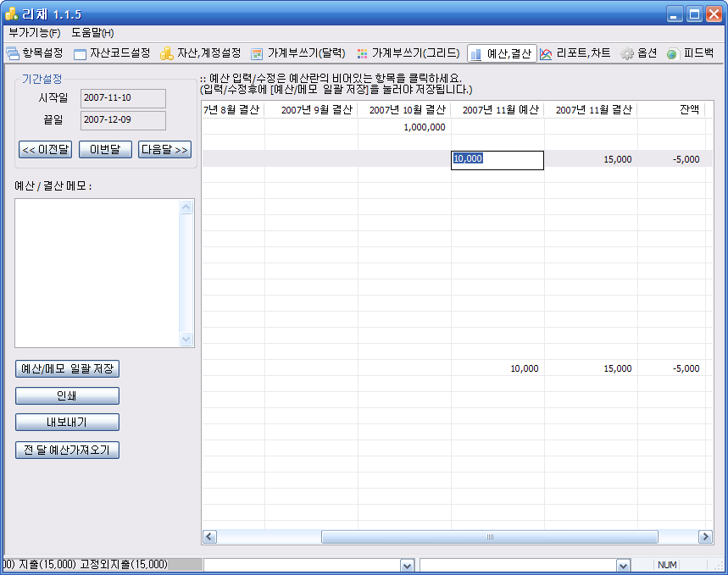Click the horizontal scrollbar thumb of the grid

489,537
